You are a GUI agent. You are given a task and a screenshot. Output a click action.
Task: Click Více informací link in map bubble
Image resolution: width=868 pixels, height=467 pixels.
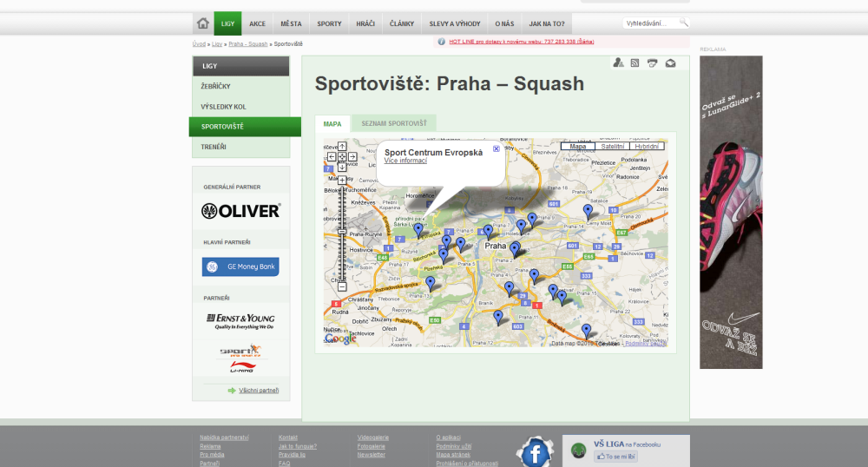pos(405,161)
